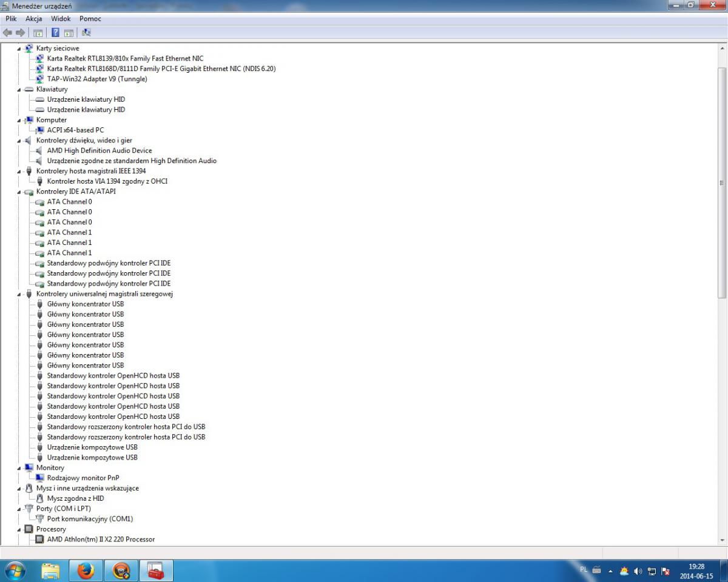Click the volume speaker tray icon
The height and width of the screenshot is (582, 728).
(638, 571)
